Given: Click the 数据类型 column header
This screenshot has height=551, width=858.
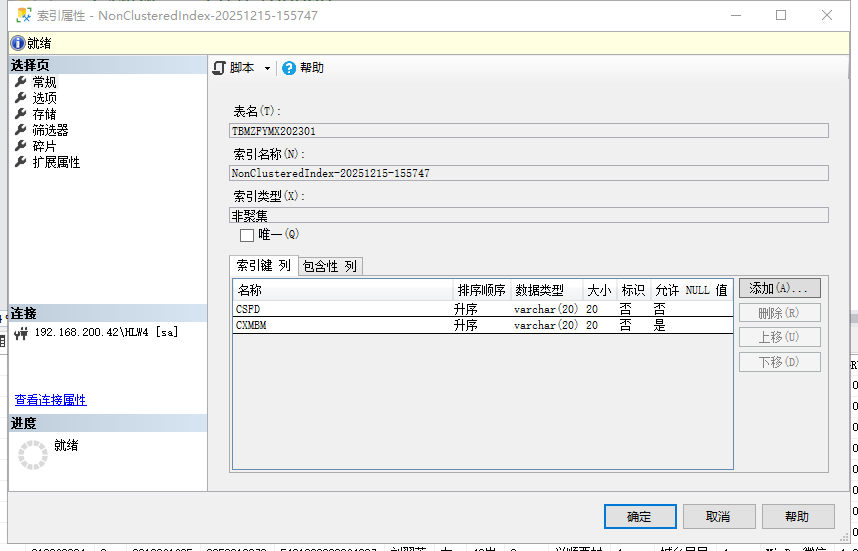Looking at the screenshot, I should pos(546,290).
